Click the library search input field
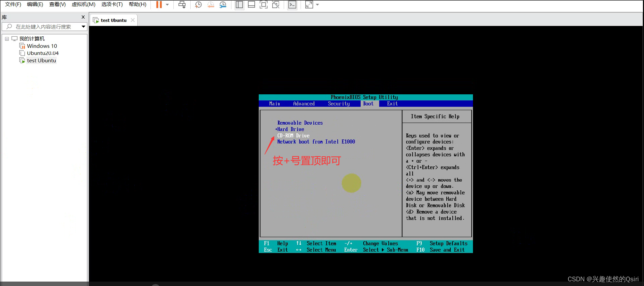Viewport: 644px width, 286px height. (44, 27)
